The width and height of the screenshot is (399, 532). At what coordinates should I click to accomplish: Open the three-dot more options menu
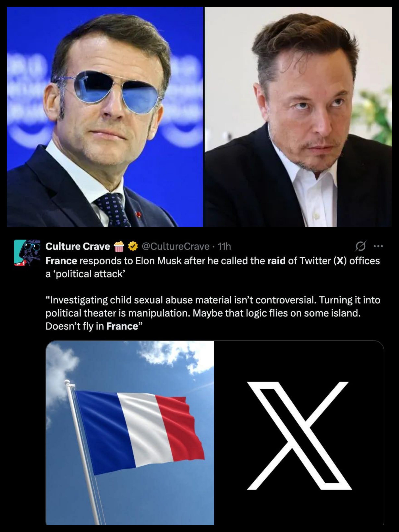tap(378, 246)
